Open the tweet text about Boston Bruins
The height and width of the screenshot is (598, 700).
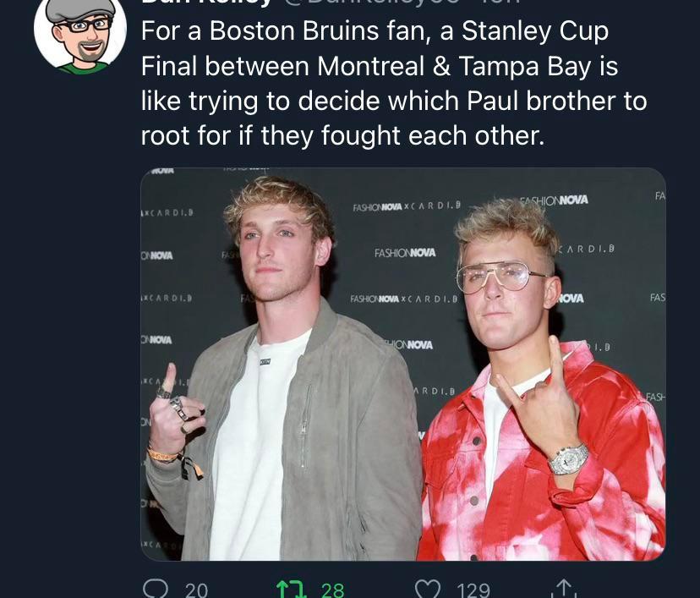click(x=393, y=83)
